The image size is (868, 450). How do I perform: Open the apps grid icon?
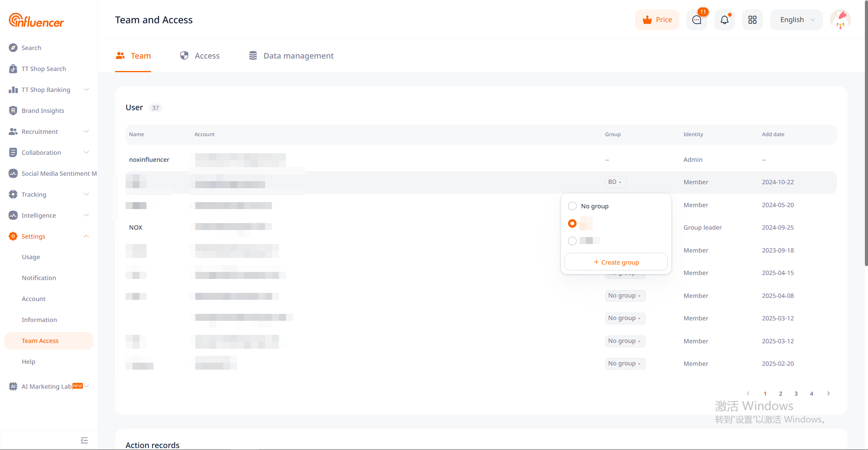pos(752,20)
